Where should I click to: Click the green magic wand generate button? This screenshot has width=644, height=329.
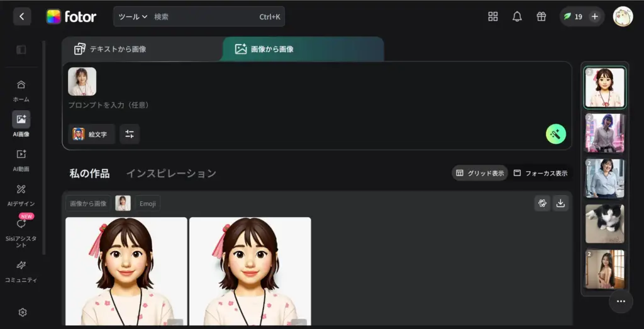coord(555,134)
